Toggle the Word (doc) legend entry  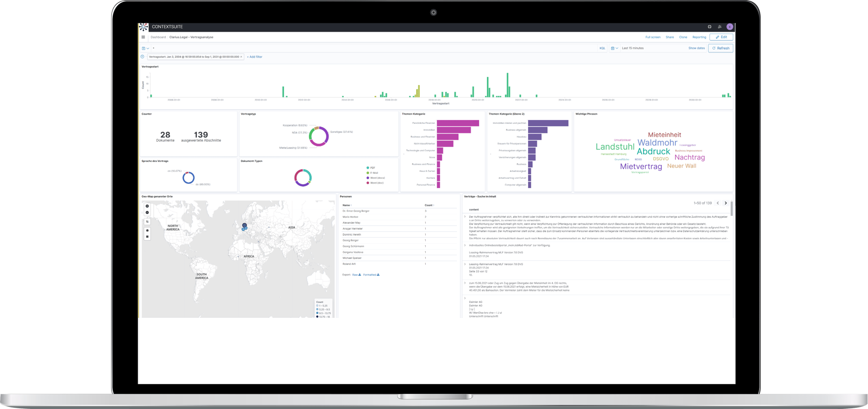pos(375,183)
